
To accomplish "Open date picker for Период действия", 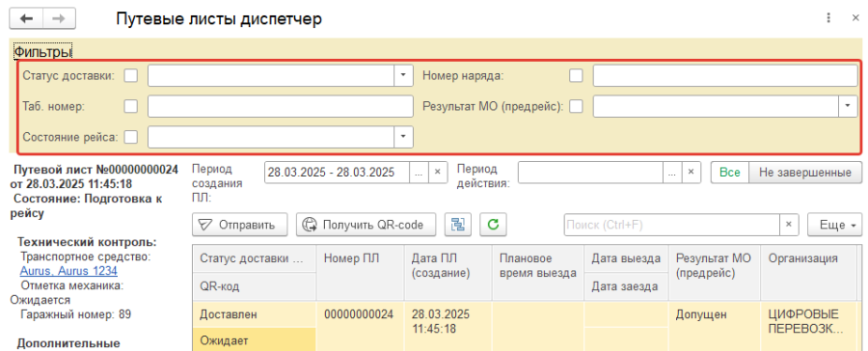I will click(672, 173).
